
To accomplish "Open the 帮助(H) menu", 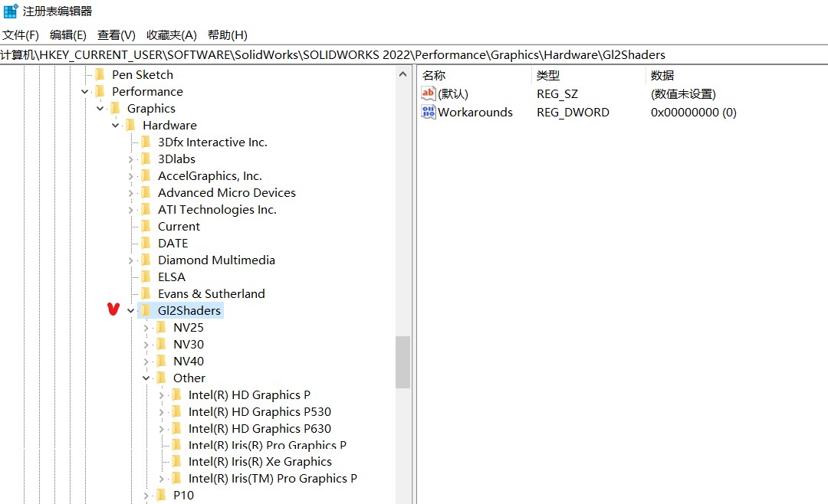I will [228, 34].
